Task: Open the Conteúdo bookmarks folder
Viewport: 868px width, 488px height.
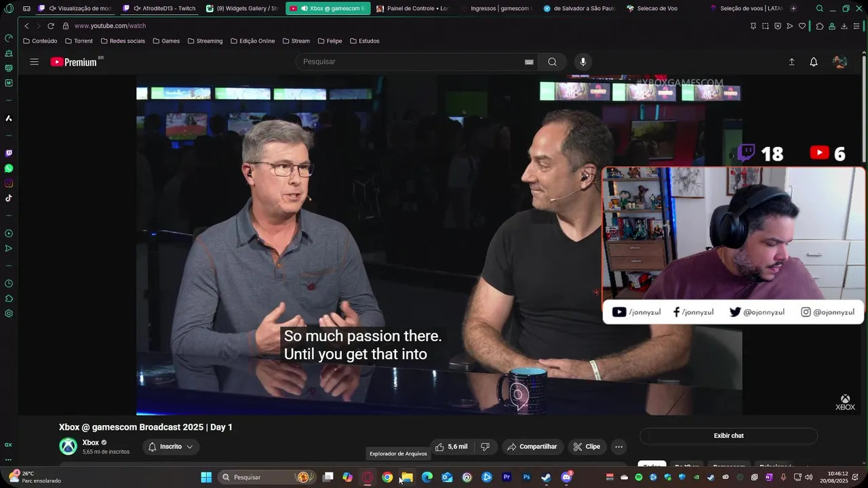Action: 40,41
